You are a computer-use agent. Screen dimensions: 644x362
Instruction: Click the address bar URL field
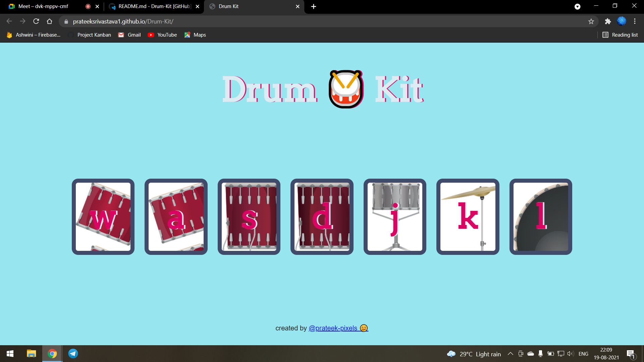pos(329,21)
